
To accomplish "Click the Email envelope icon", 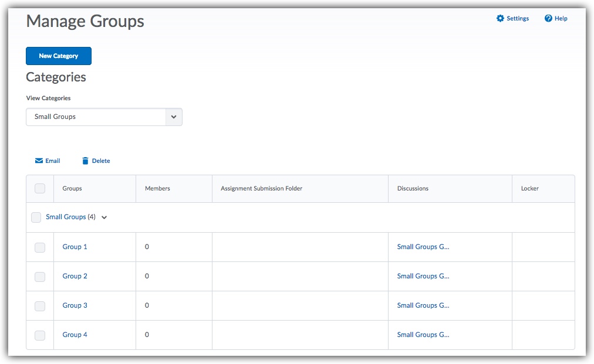I will click(x=39, y=161).
